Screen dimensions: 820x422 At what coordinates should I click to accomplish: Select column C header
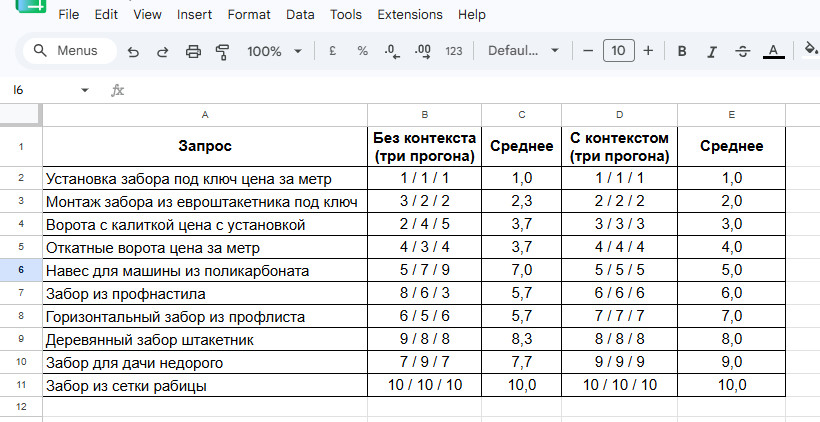click(x=521, y=115)
